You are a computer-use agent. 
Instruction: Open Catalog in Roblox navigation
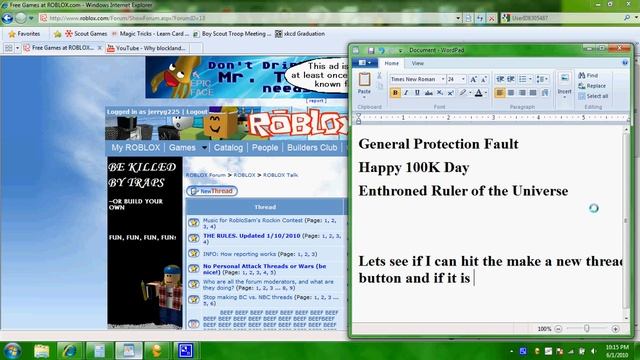click(228, 148)
